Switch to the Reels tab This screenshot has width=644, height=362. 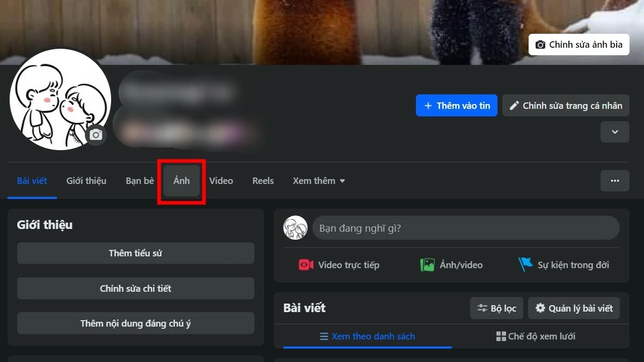[263, 181]
